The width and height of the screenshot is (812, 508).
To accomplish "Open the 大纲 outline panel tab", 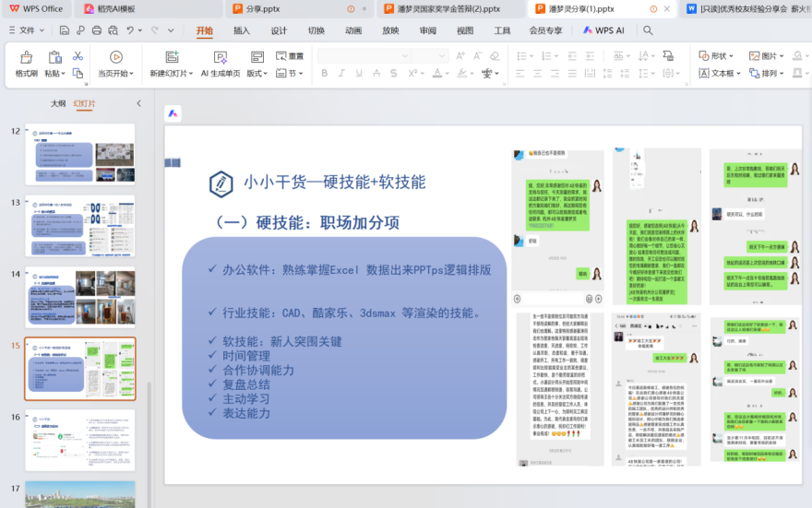I will [x=58, y=103].
